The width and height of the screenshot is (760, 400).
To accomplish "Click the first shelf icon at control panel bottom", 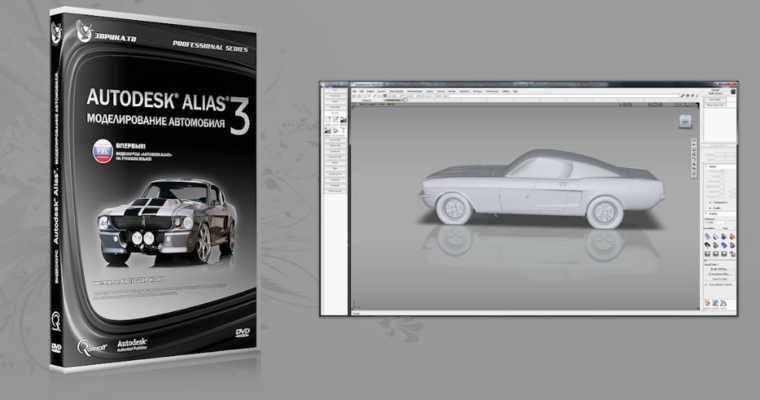I will 708,304.
